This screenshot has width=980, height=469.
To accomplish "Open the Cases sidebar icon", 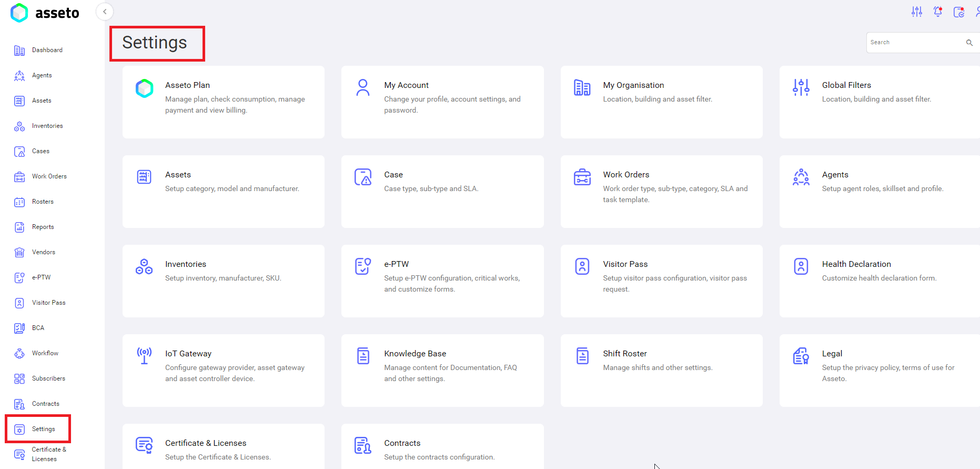I will coord(19,152).
